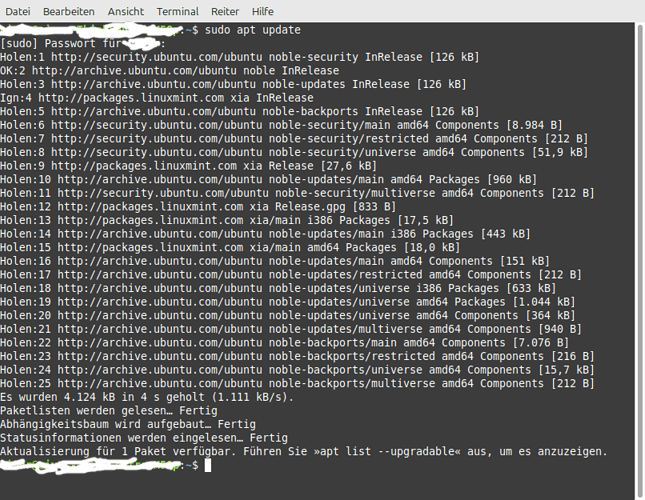Click the 'Holen:1' noble-security InRelease line
The width and height of the screenshot is (645, 500).
(x=240, y=57)
